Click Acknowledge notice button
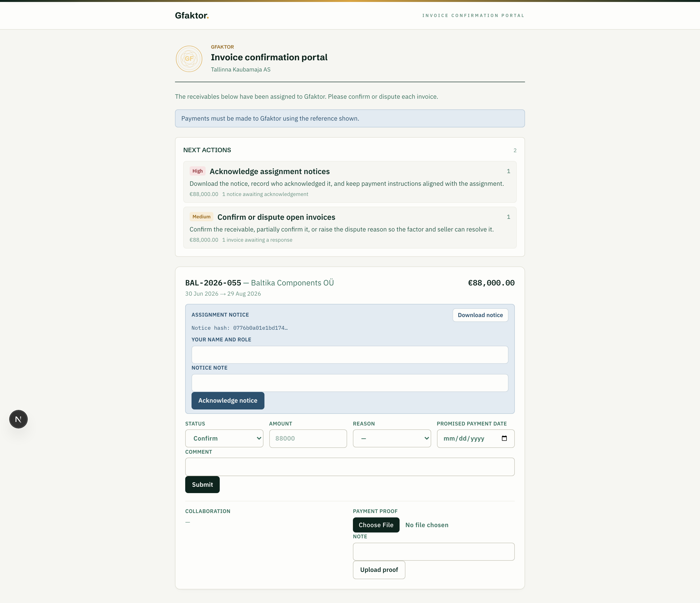This screenshot has width=700, height=603. [x=228, y=400]
